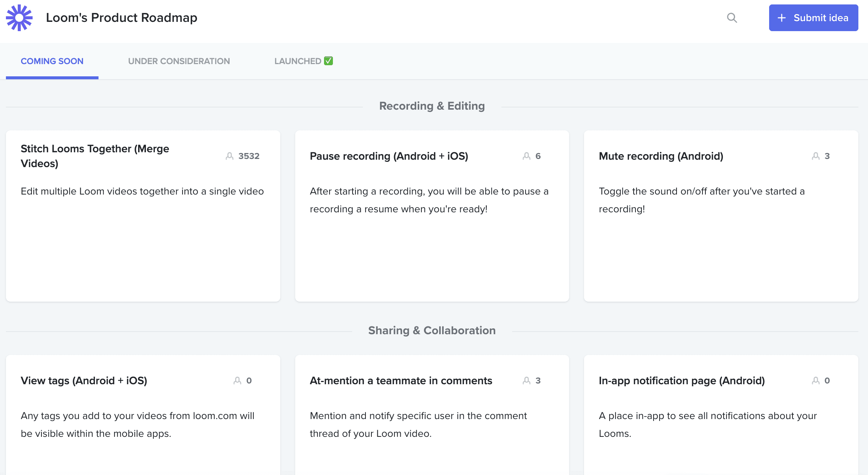This screenshot has height=475, width=868.
Task: Click description 'A place in-app to see all notifications'
Action: click(708, 425)
